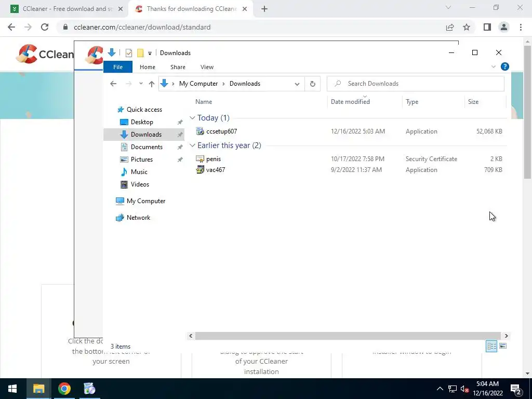
Task: Click Security Certificate type cell
Action: pos(431,159)
